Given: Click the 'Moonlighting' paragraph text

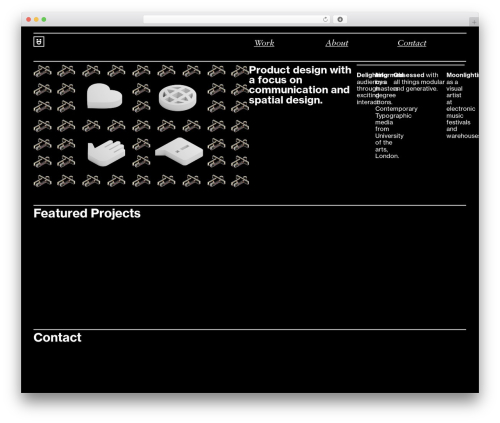Looking at the screenshot, I should (463, 105).
